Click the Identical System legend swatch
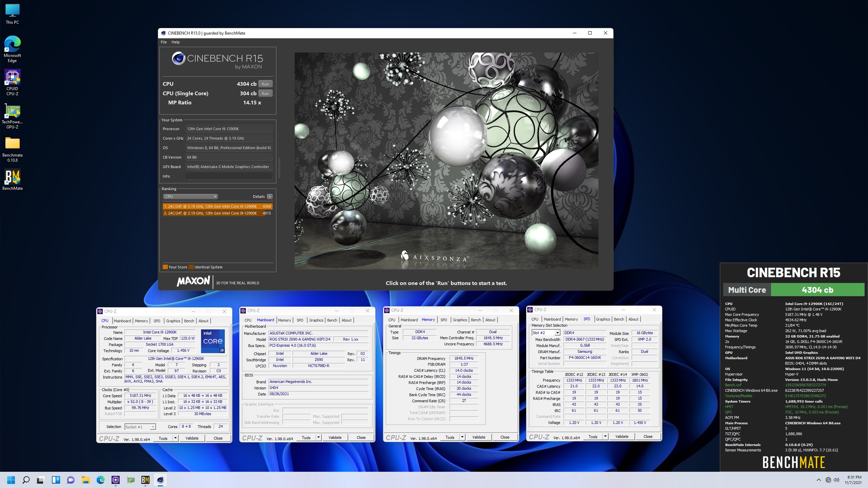Image resolution: width=868 pixels, height=488 pixels. tap(191, 267)
